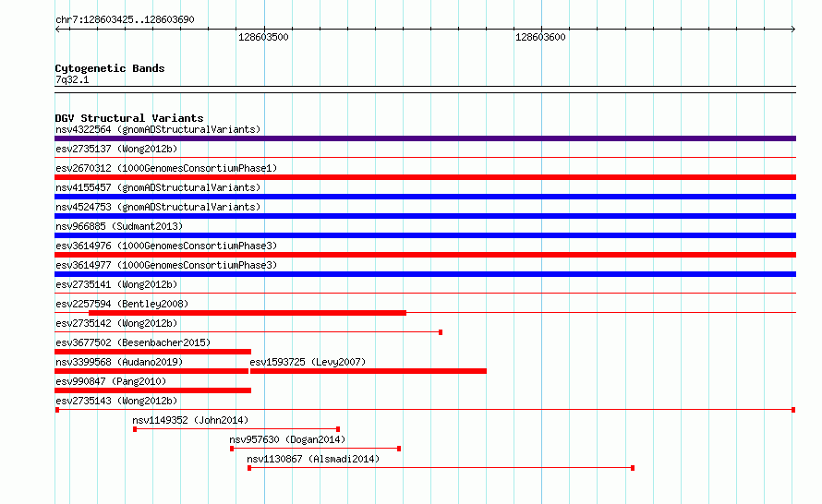Select esv2735142 (Wong2012b) label
This screenshot has width=822, height=504.
point(116,323)
